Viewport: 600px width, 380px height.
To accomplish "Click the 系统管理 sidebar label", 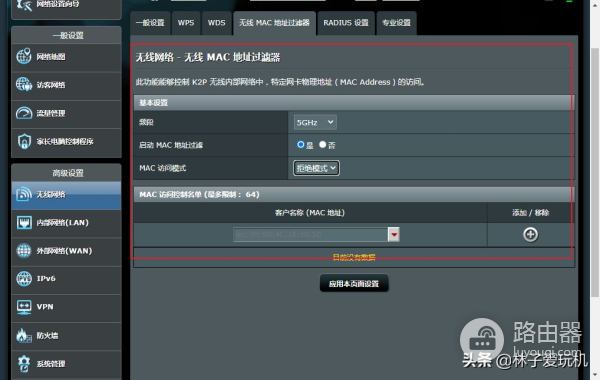I will (x=51, y=364).
